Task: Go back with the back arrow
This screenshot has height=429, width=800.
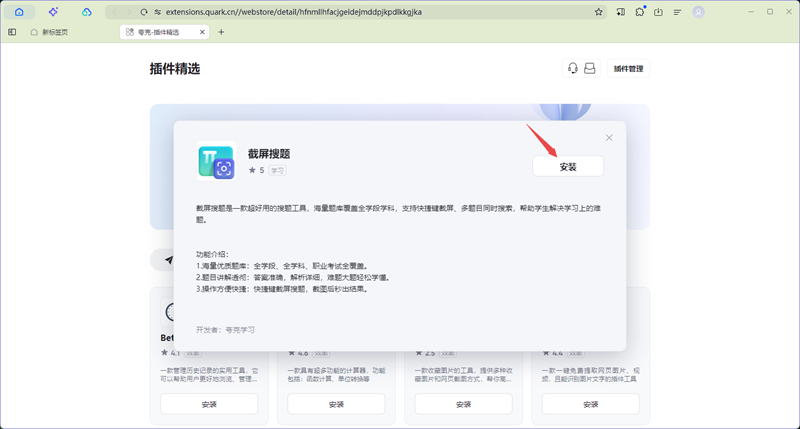Action: click(x=115, y=12)
